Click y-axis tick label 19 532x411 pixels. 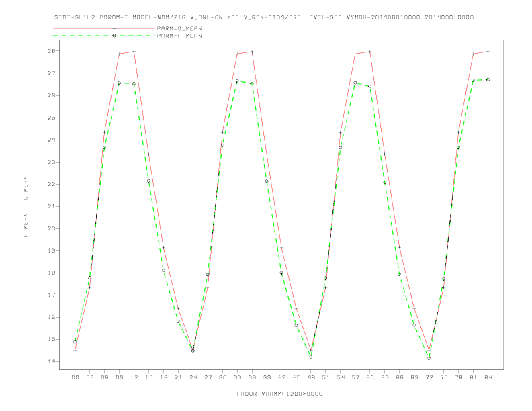[x=51, y=250]
